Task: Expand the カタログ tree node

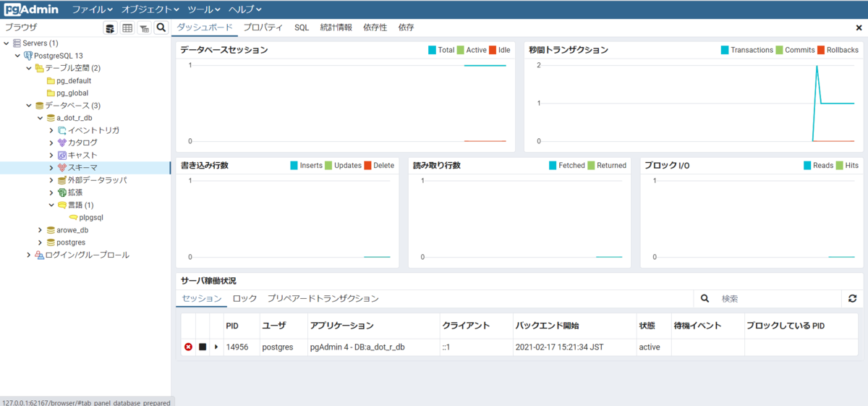Action: (x=51, y=143)
